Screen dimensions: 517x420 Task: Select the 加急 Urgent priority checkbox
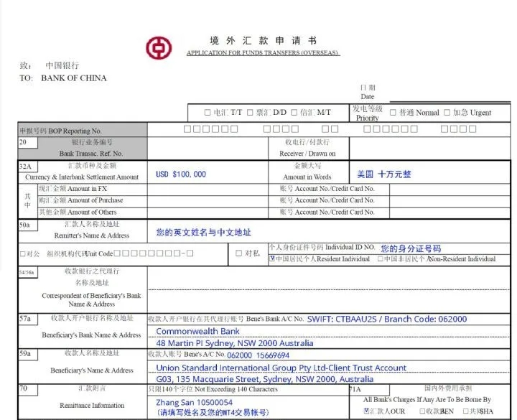click(447, 113)
